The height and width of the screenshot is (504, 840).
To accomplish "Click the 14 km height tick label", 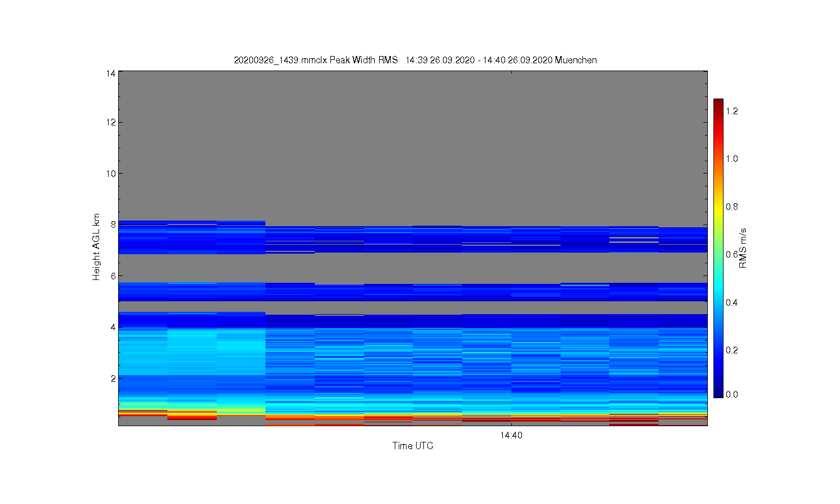I will [x=110, y=73].
